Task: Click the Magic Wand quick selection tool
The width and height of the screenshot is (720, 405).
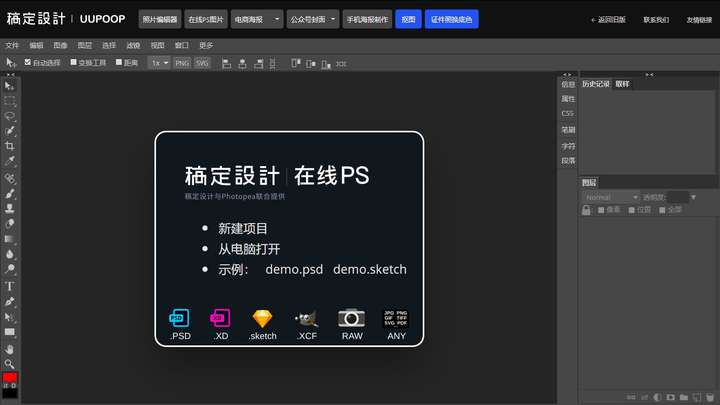Action: click(x=9, y=131)
